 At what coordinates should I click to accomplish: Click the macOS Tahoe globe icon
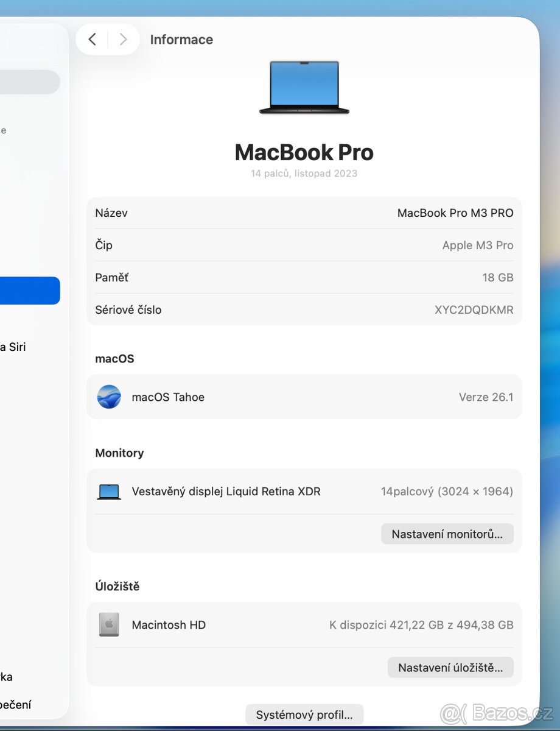click(110, 397)
